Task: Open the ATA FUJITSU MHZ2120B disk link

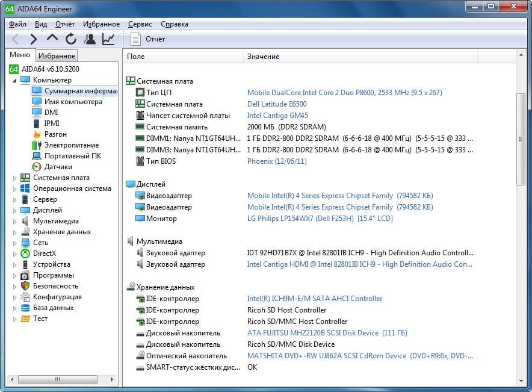Action: [x=327, y=333]
